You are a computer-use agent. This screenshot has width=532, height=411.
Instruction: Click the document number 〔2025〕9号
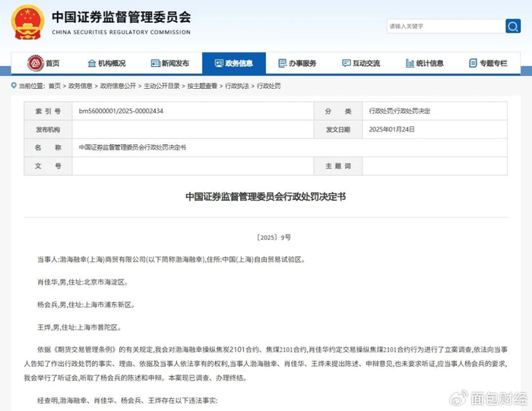(274, 237)
